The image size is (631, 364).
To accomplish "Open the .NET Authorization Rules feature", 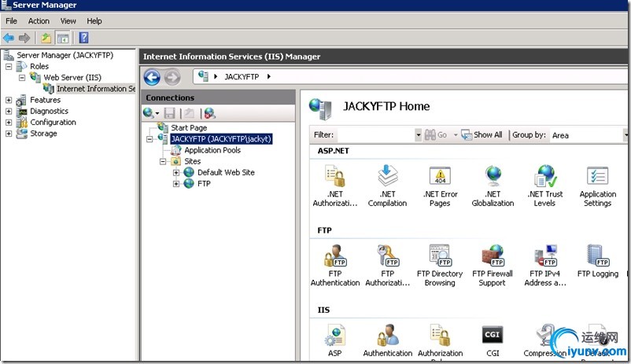I will tap(335, 186).
